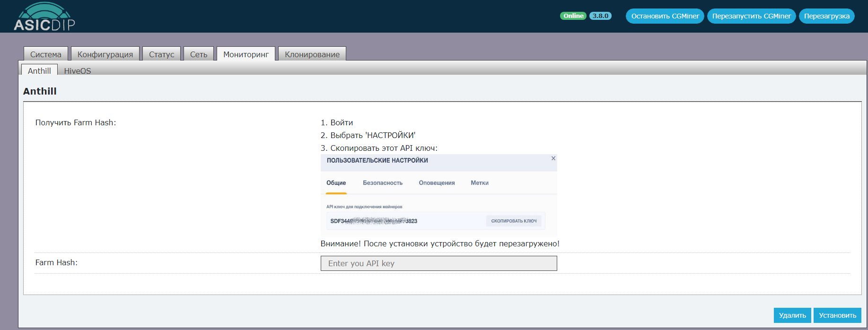This screenshot has width=868, height=330.
Task: Click СКОПИРОВАТЬ КЛЮЧ in the example image
Action: tap(514, 221)
